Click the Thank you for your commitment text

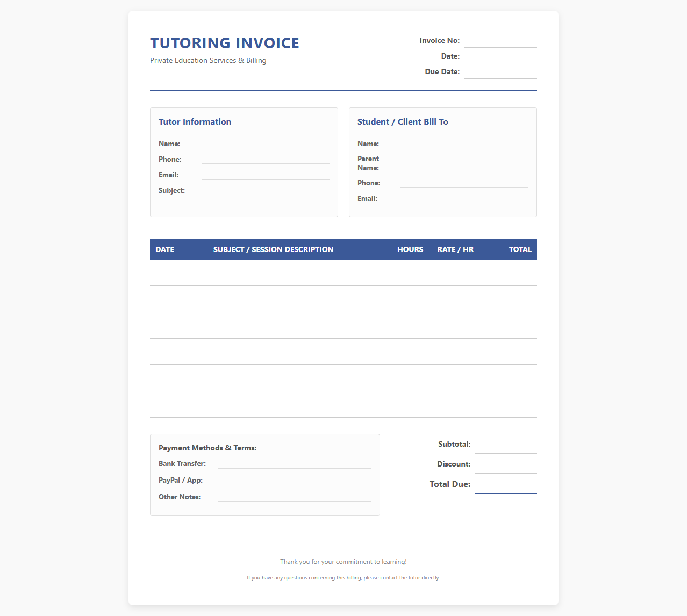pos(343,562)
